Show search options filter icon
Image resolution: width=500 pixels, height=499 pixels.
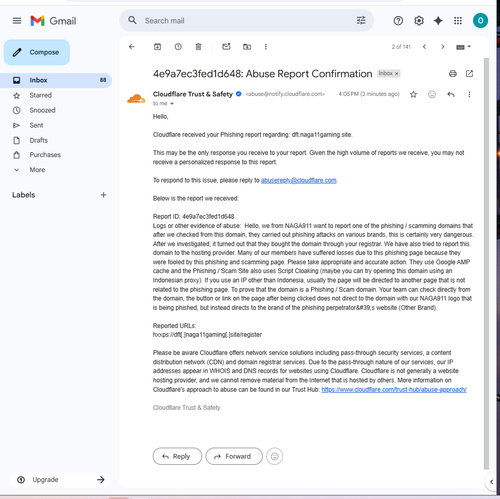click(x=361, y=20)
